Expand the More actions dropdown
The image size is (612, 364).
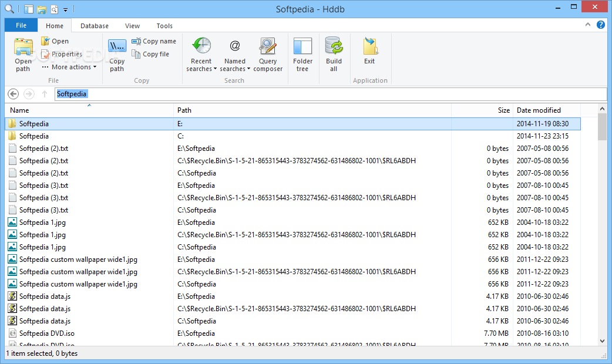coord(69,67)
